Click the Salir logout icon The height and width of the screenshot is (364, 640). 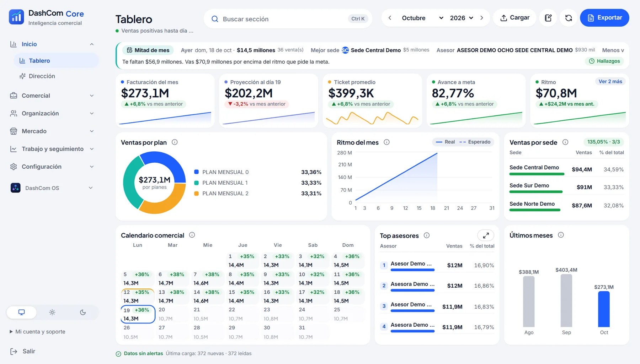14,351
